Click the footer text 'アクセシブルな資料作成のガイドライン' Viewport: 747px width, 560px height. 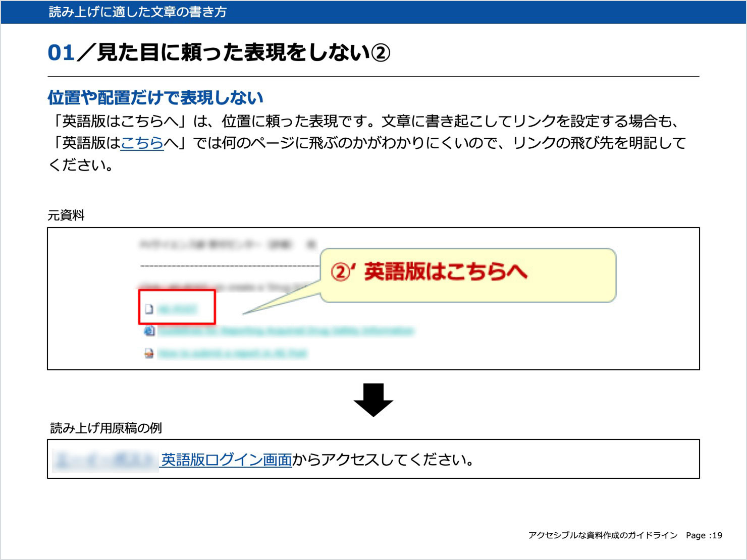[x=603, y=535]
